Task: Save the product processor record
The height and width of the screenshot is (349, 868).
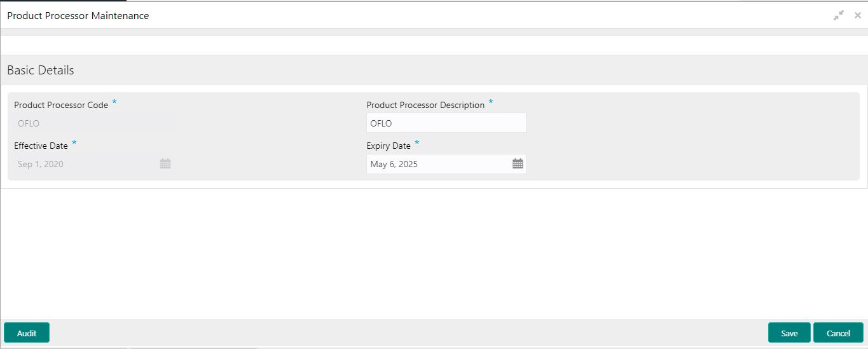Action: click(x=789, y=333)
